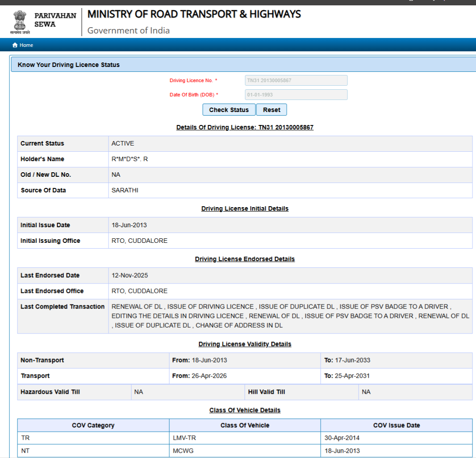The height and width of the screenshot is (458, 476).
Task: Click the Class Of Vehicle column header
Action: tap(245, 425)
